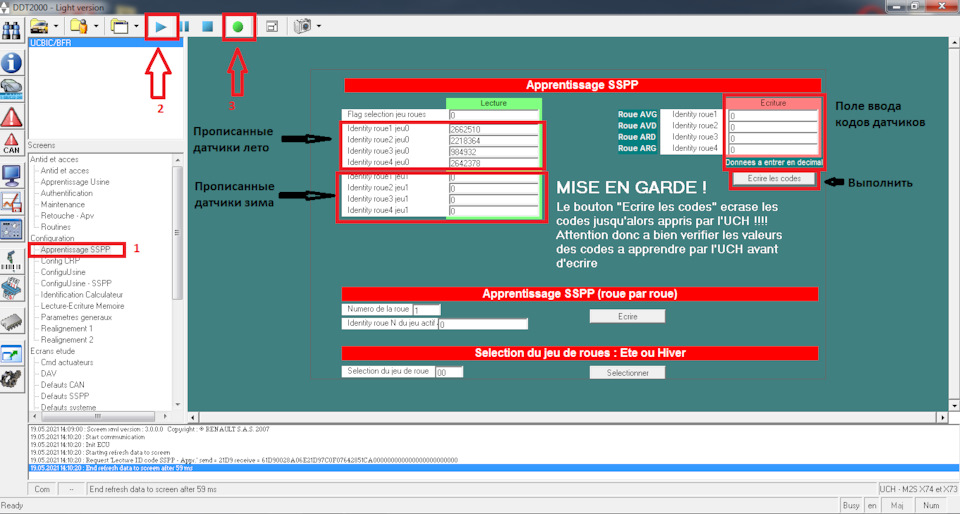The height and width of the screenshot is (514, 960).
Task: Click the Ecrire button for wheel-by-wheel learning
Action: pyautogui.click(x=628, y=316)
